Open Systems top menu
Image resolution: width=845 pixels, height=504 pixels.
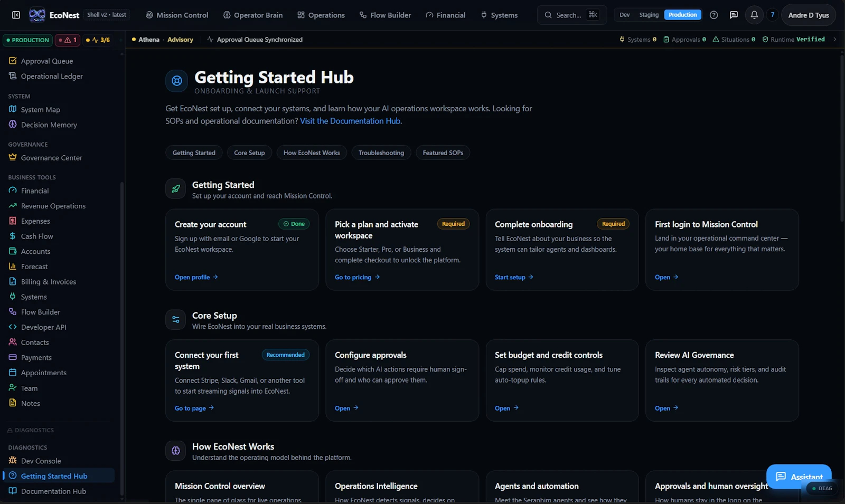pyautogui.click(x=499, y=15)
